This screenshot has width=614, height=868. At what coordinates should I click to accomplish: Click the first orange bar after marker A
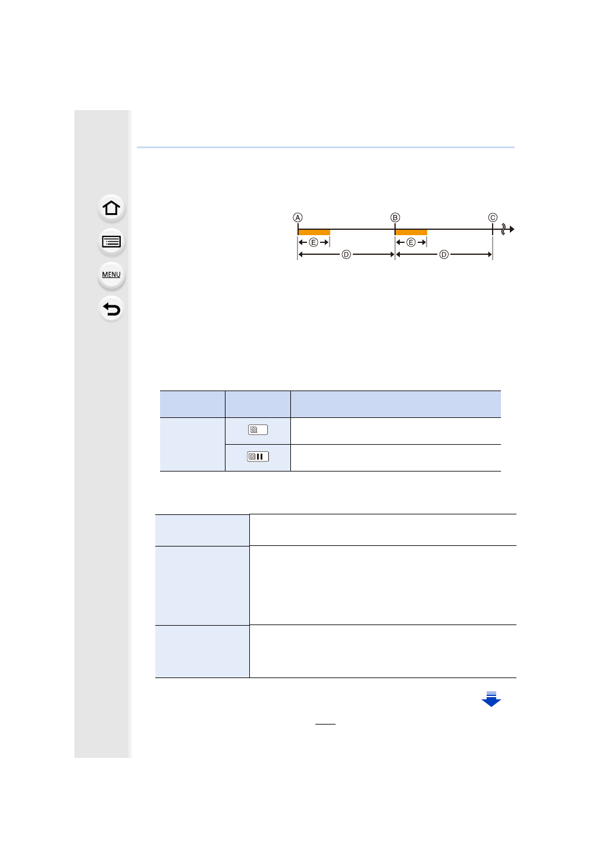(x=314, y=232)
